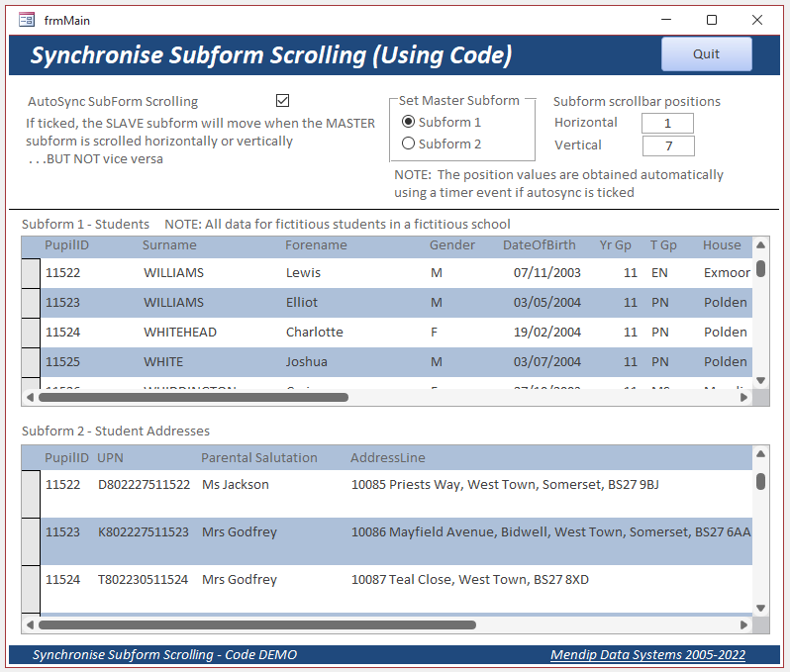Select record selector for pupil 11524 in Subform 1
The image size is (790, 672).
click(31, 333)
